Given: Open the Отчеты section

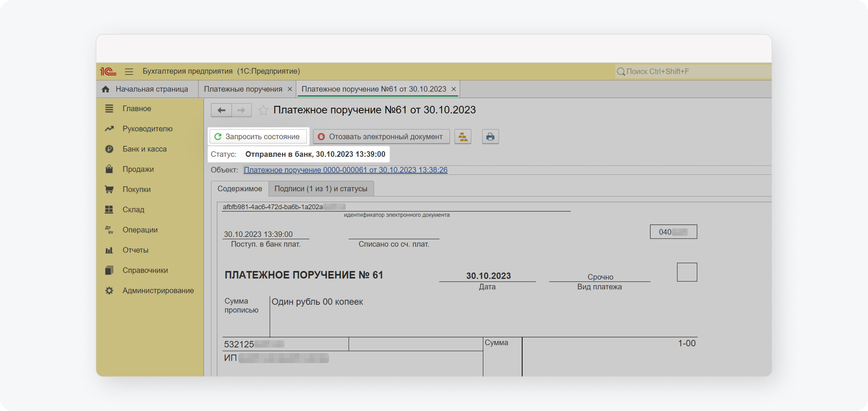Looking at the screenshot, I should click(x=135, y=250).
